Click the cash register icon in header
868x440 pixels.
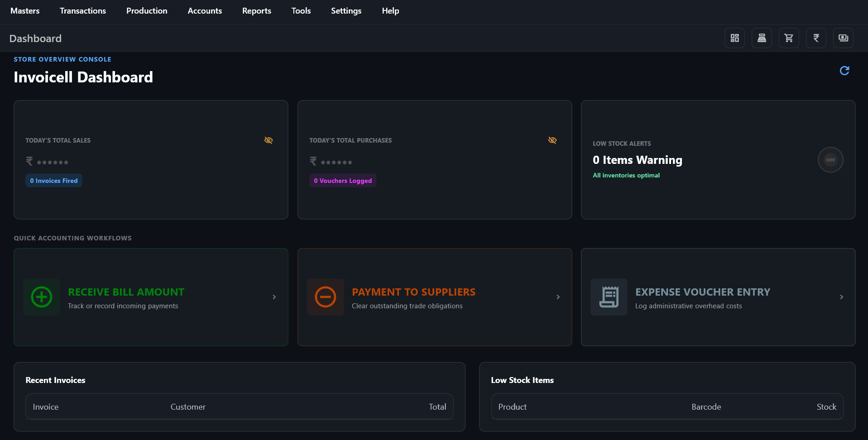coord(762,38)
